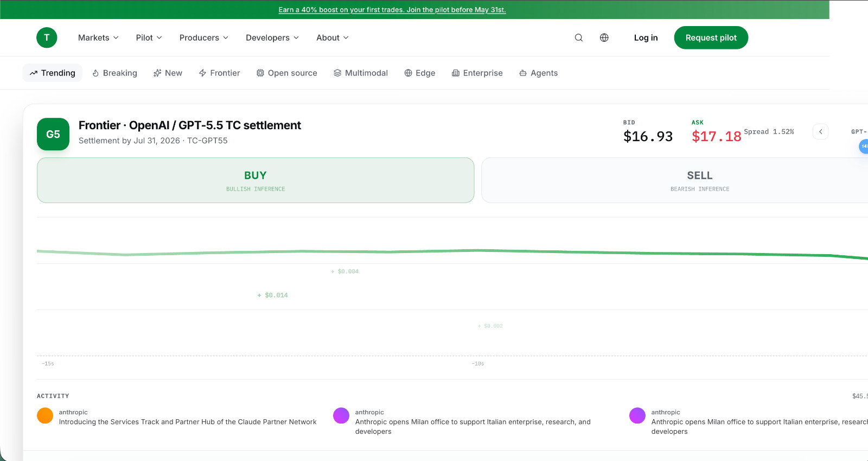Click the Multimodal layers icon
868x461 pixels.
(x=337, y=73)
